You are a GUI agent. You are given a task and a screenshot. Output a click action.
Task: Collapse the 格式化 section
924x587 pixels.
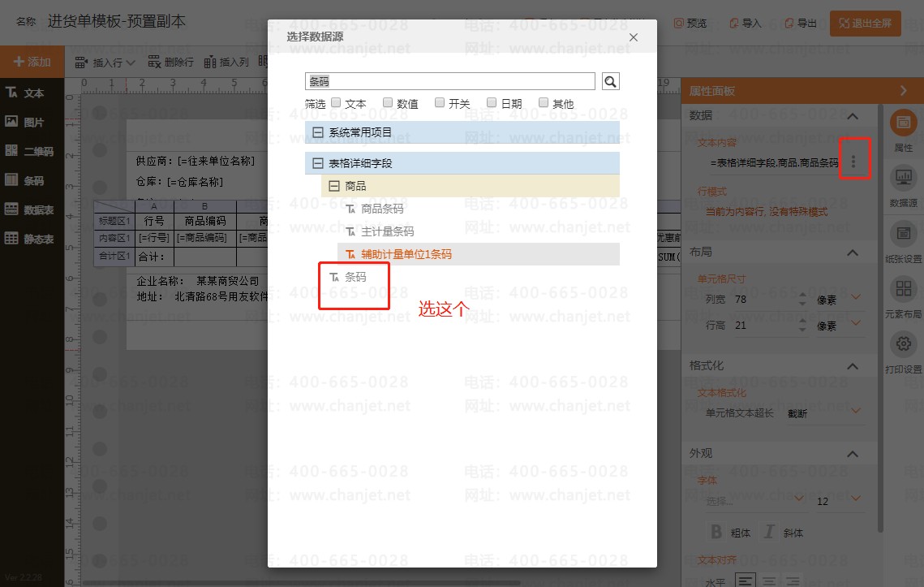coord(853,366)
